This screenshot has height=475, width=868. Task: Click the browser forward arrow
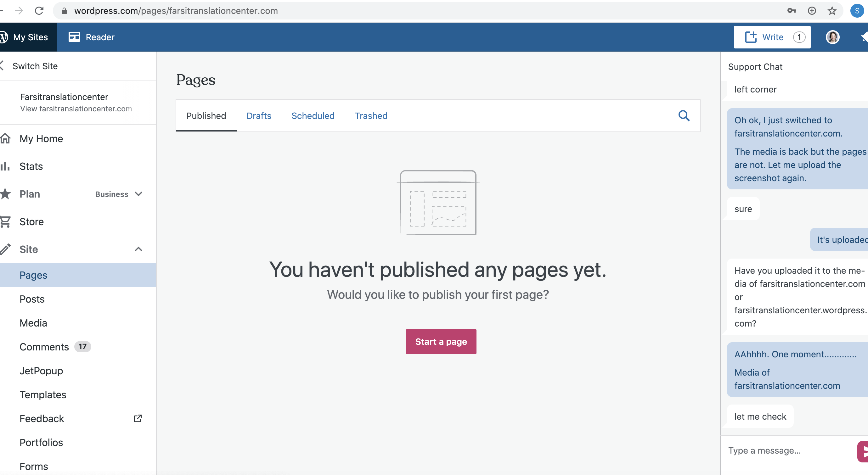(19, 11)
